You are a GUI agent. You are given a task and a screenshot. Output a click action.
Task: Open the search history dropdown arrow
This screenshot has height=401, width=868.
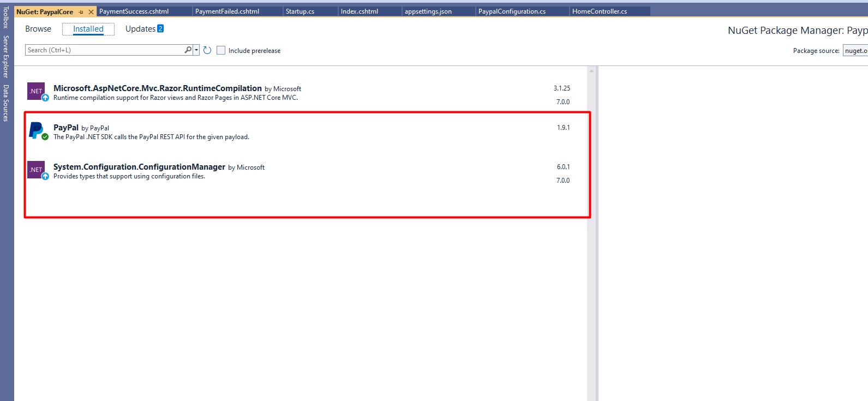[x=196, y=50]
